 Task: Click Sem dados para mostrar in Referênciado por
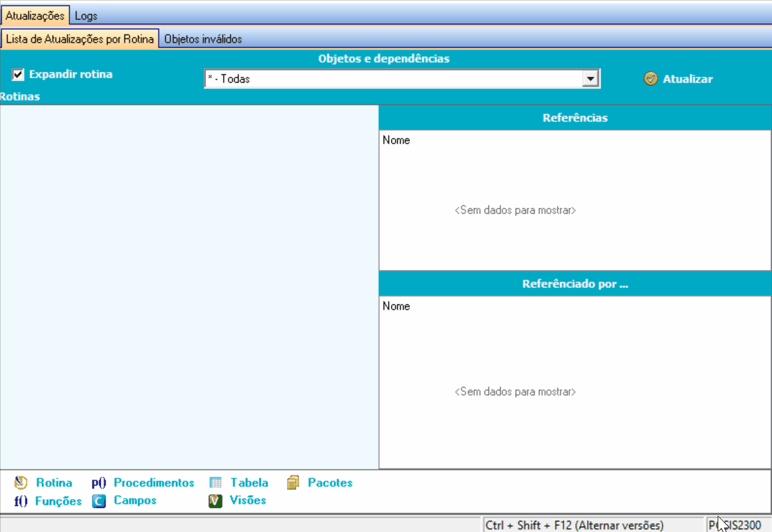pos(515,392)
